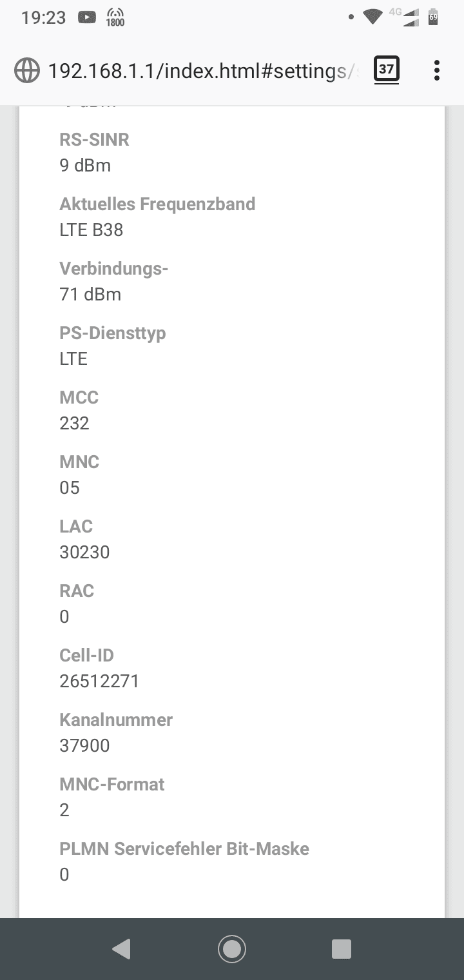This screenshot has height=980, width=464.
Task: Tap the globe site info icon
Action: click(27, 70)
